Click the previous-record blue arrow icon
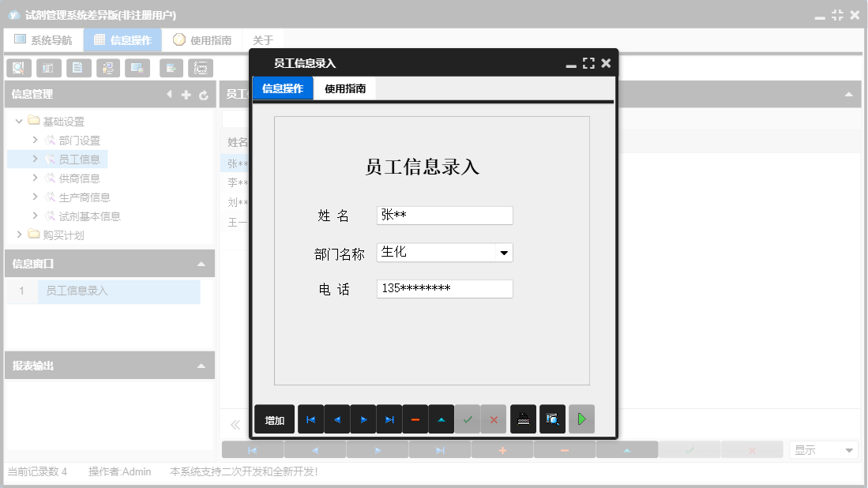 pos(336,419)
